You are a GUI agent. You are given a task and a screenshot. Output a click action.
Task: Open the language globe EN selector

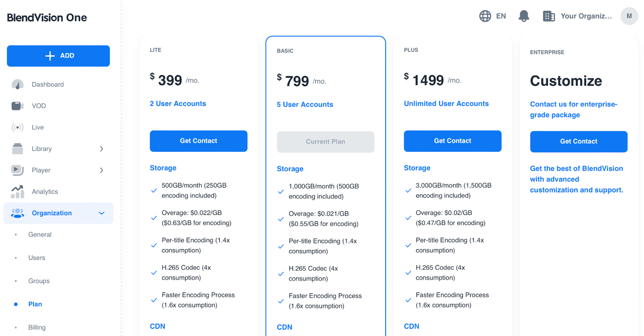click(x=485, y=16)
